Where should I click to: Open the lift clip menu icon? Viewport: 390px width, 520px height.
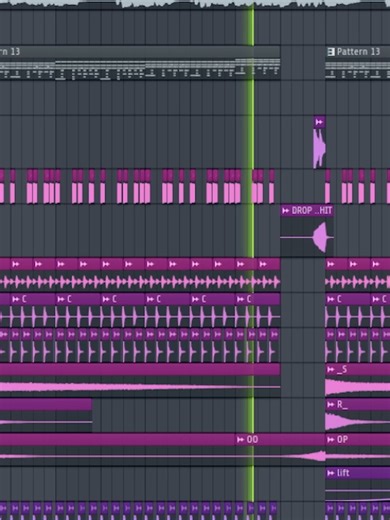tap(331, 473)
